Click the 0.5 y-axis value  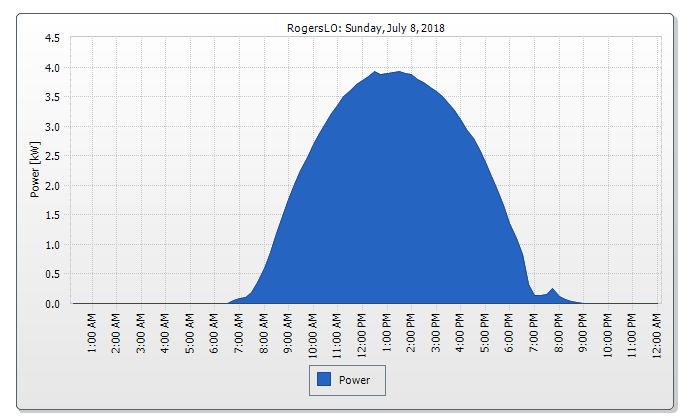coord(52,274)
